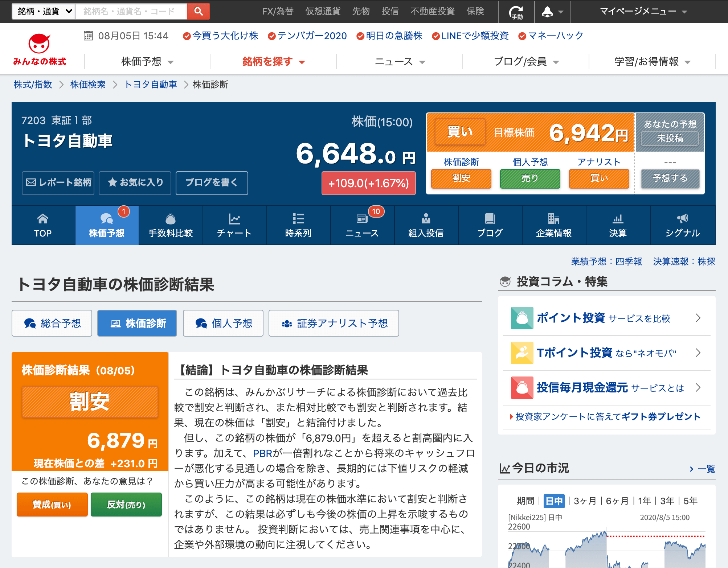Expand the マイページメニュー dropdown
This screenshot has width=728, height=568.
tap(643, 11)
